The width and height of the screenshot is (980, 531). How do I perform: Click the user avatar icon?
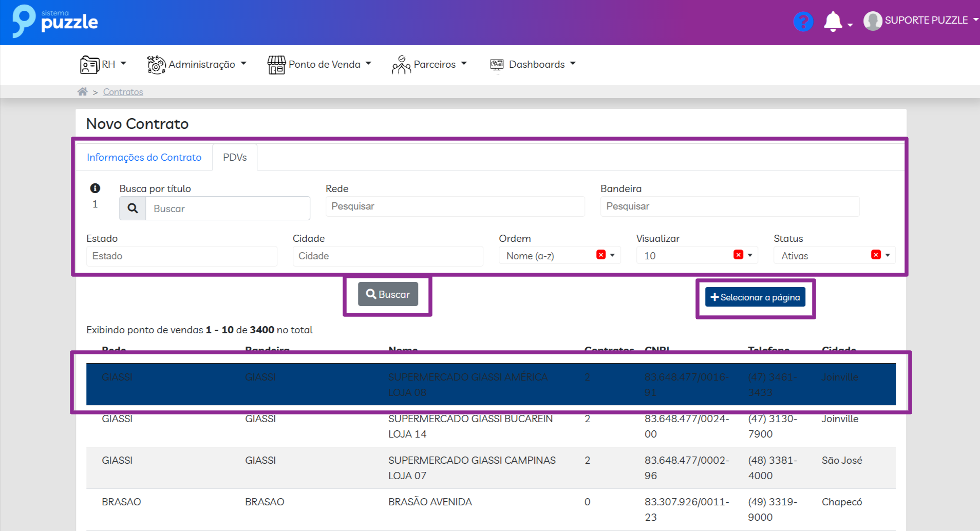click(x=872, y=21)
